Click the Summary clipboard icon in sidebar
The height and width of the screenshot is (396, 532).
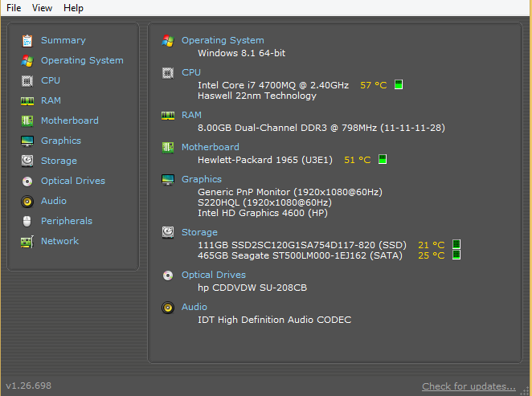coord(27,40)
